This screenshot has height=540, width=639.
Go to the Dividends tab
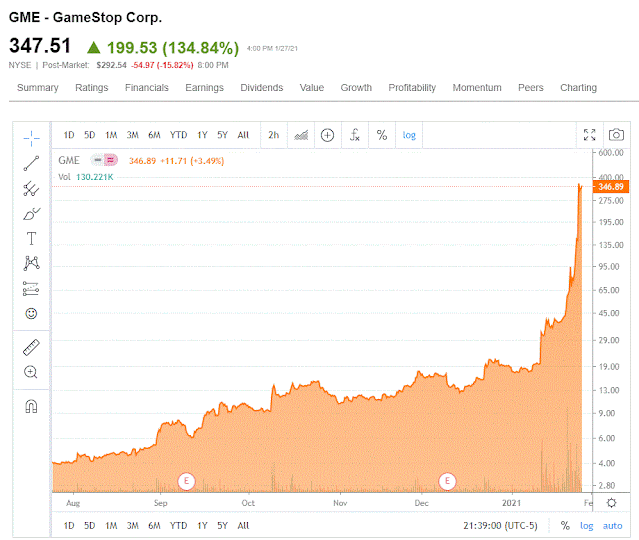[x=262, y=88]
